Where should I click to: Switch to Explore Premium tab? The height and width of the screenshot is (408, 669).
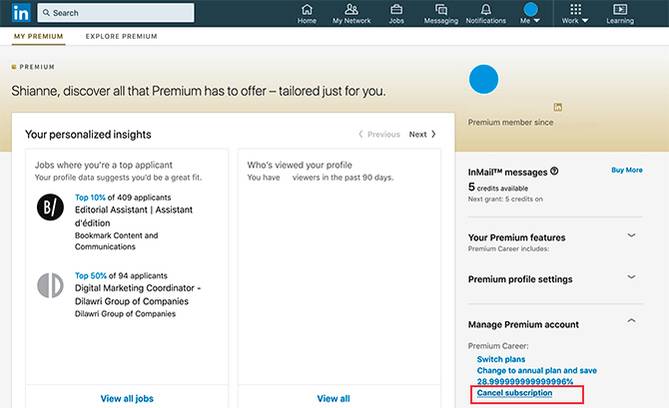pos(121,37)
